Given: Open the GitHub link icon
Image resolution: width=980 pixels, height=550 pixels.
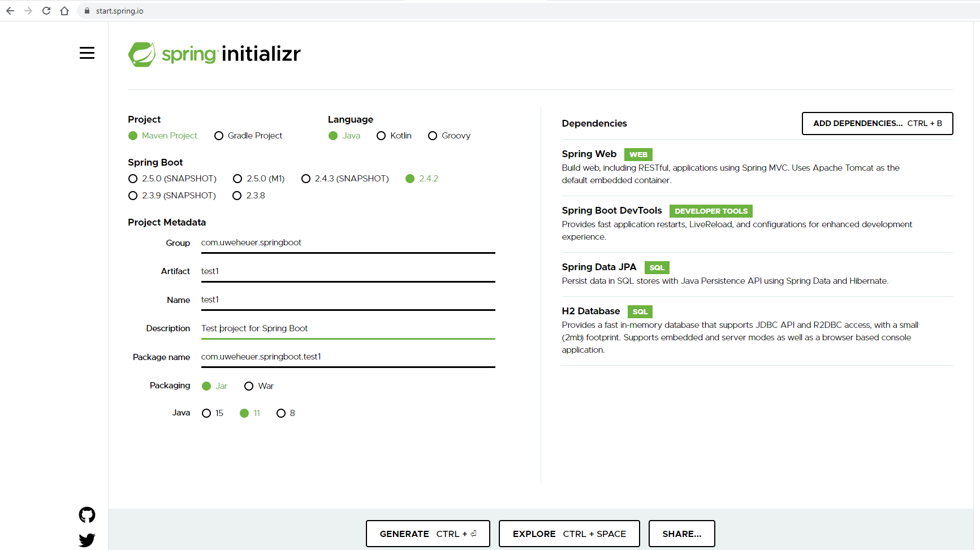Looking at the screenshot, I should tap(87, 515).
